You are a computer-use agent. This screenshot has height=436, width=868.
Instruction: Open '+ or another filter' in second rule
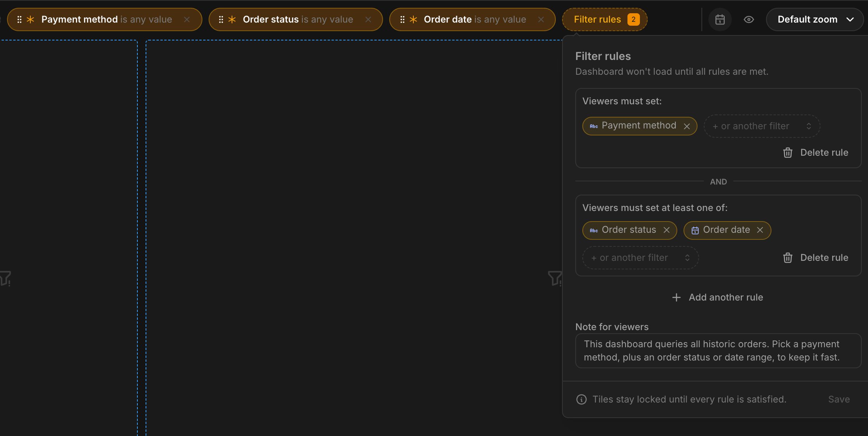(x=640, y=258)
